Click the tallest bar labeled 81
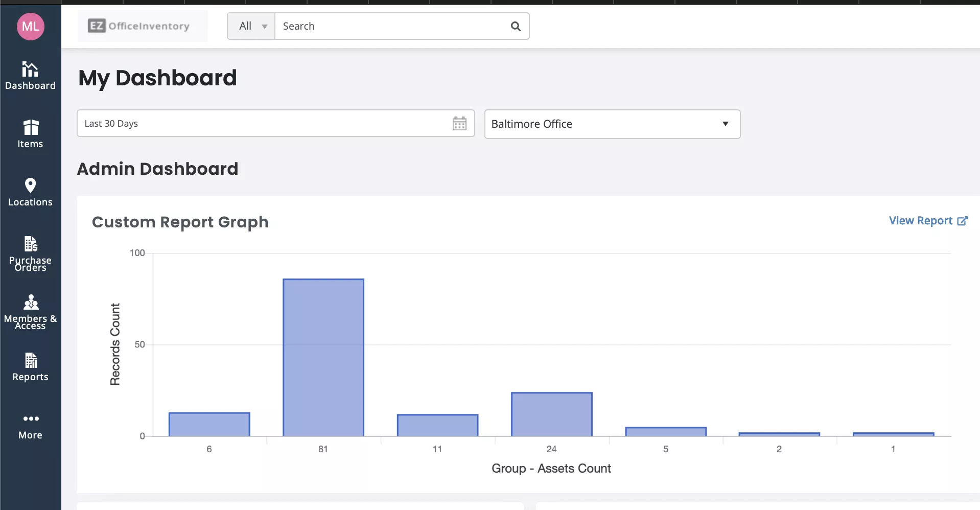The height and width of the screenshot is (510, 980). pos(323,358)
